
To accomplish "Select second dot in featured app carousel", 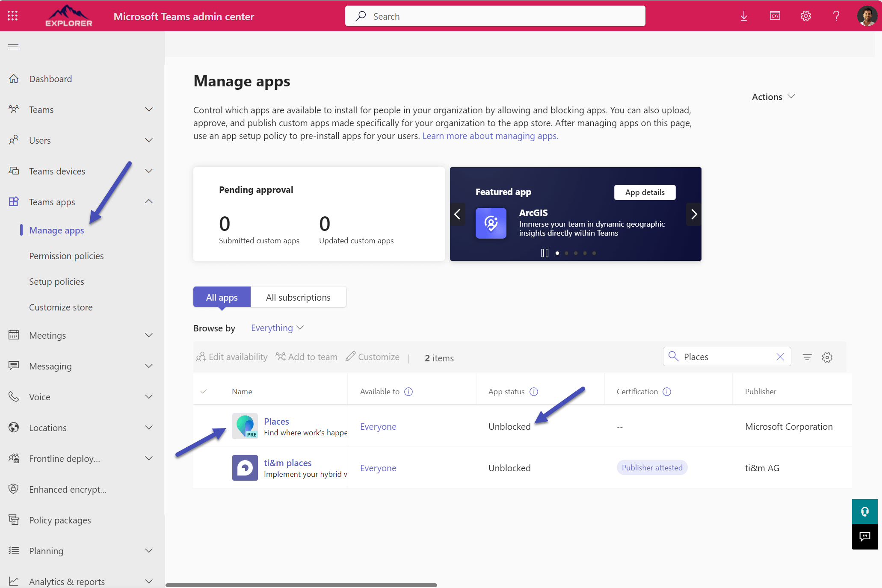I will tap(566, 253).
